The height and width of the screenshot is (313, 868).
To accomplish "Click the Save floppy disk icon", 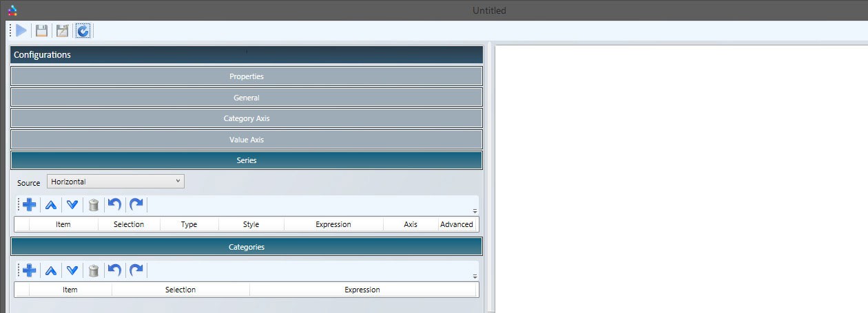I will 42,30.
